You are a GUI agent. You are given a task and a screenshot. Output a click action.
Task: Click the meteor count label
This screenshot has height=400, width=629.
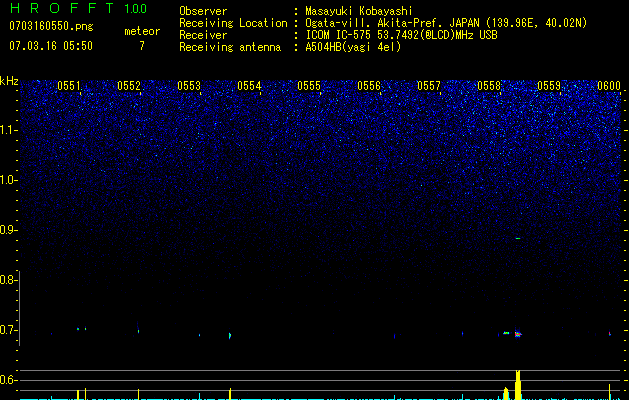tap(142, 31)
